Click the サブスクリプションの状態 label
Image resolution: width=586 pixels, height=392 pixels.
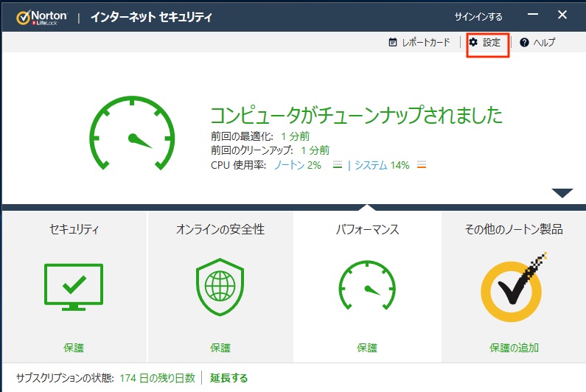point(65,378)
